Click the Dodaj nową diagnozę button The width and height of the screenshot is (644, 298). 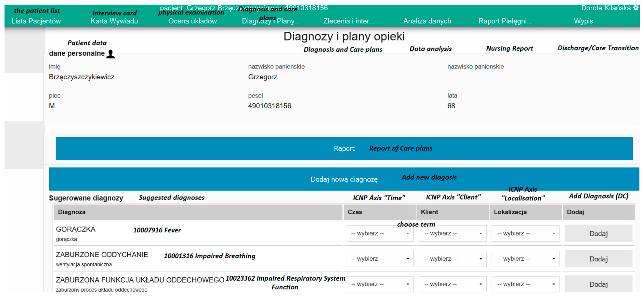[x=344, y=179]
